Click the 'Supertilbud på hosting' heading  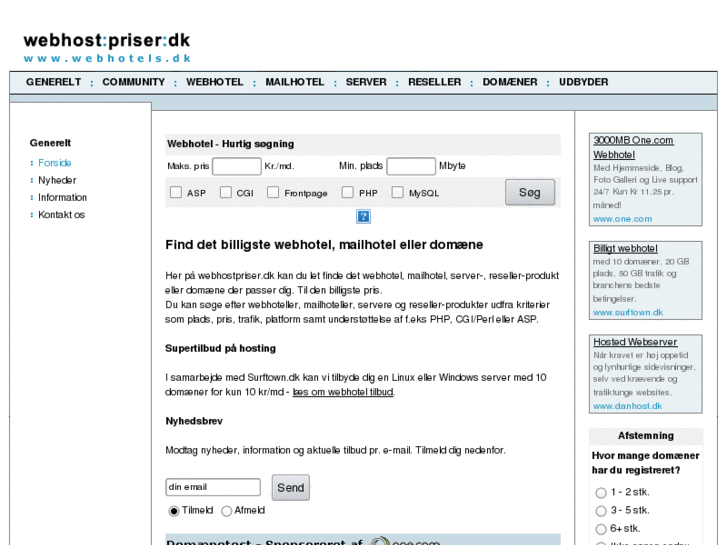click(220, 348)
